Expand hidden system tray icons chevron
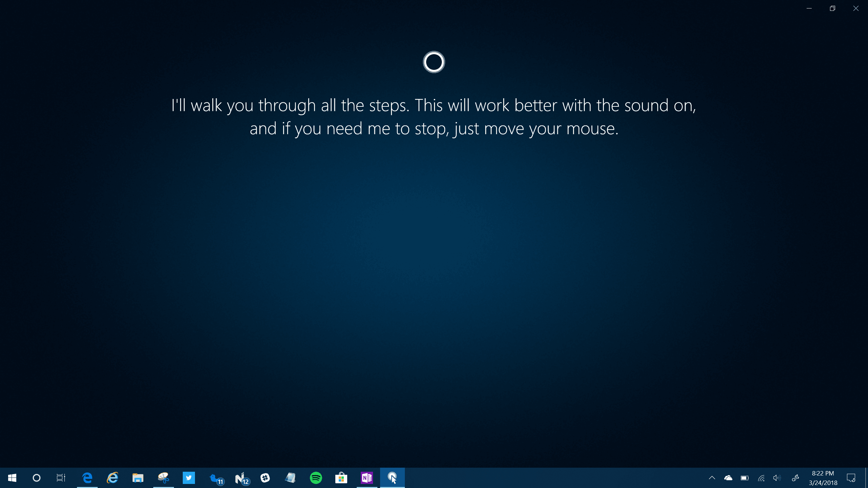Image resolution: width=868 pixels, height=488 pixels. pos(712,478)
